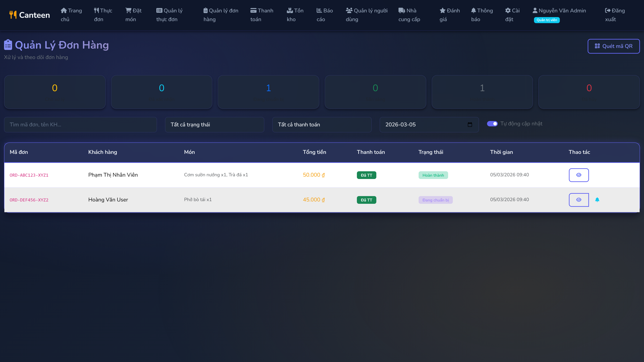Click the Canteen logo

click(x=30, y=15)
